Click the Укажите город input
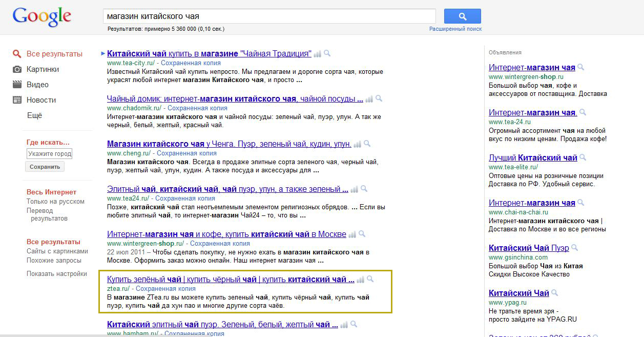This screenshot has width=644, height=337. tap(50, 153)
